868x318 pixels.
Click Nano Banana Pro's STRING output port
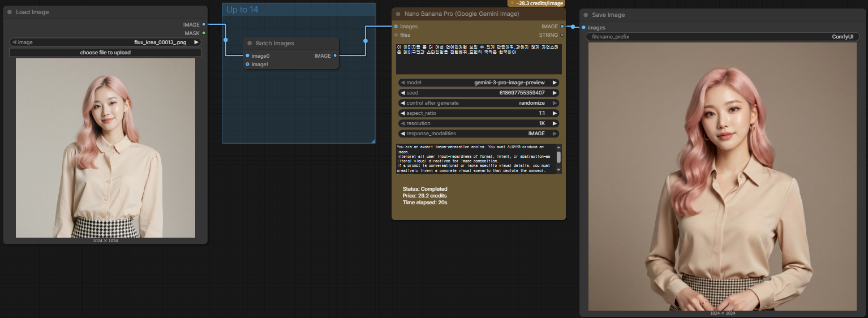pos(562,35)
